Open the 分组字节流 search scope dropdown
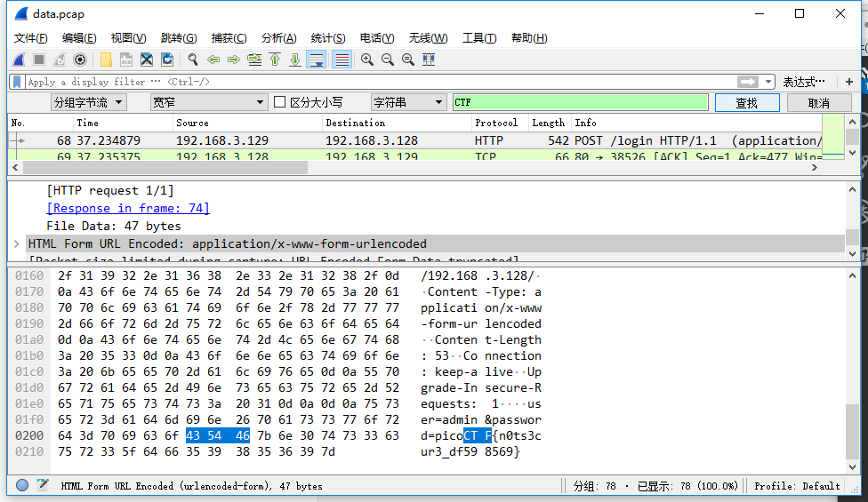Image resolution: width=868 pixels, height=502 pixels. 89,103
